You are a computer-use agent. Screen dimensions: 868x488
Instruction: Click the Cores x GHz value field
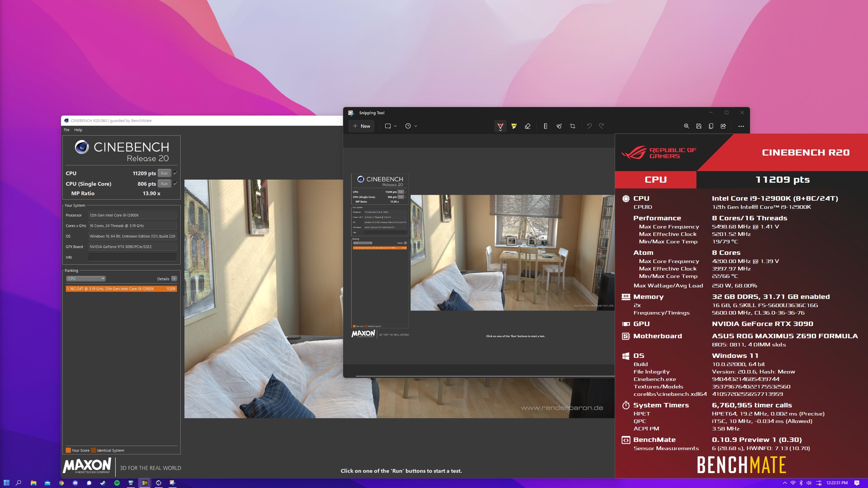point(133,226)
